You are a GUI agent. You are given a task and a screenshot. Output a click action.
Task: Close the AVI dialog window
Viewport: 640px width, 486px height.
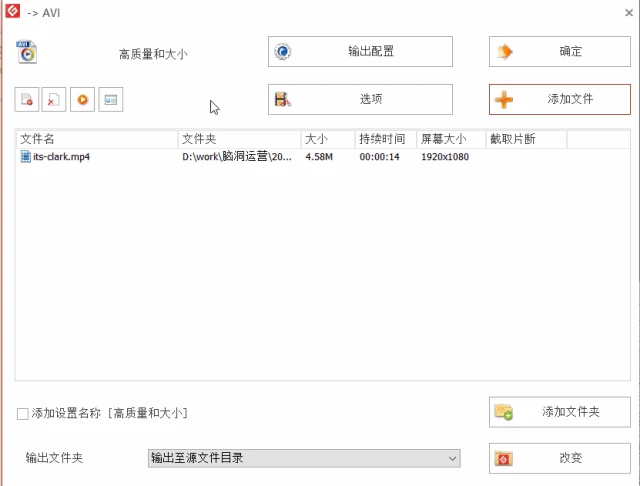[x=629, y=13]
